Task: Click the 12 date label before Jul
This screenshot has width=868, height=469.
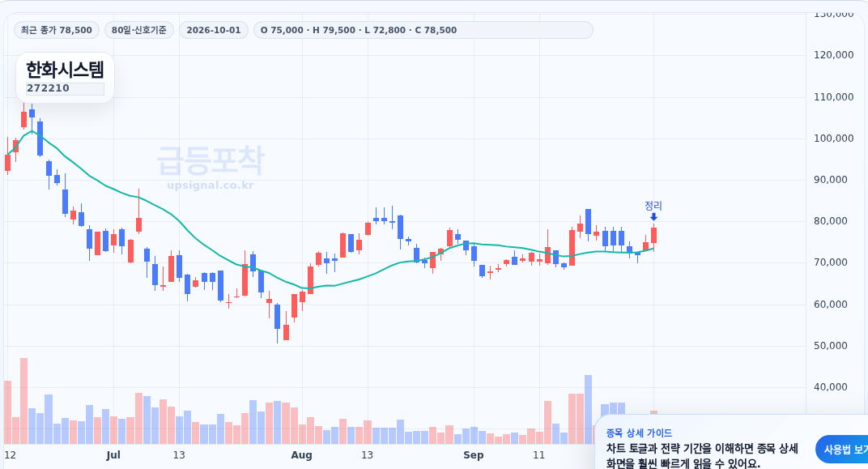Action: pos(10,455)
